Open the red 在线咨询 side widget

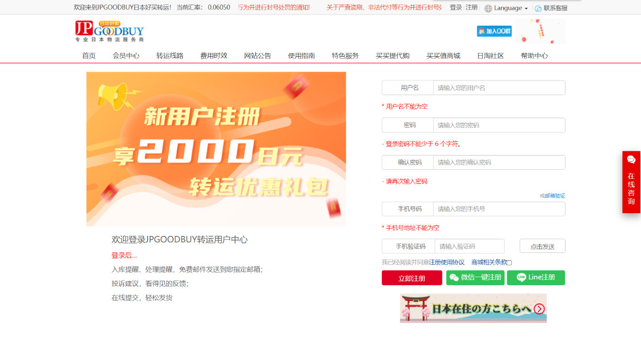coord(631,182)
